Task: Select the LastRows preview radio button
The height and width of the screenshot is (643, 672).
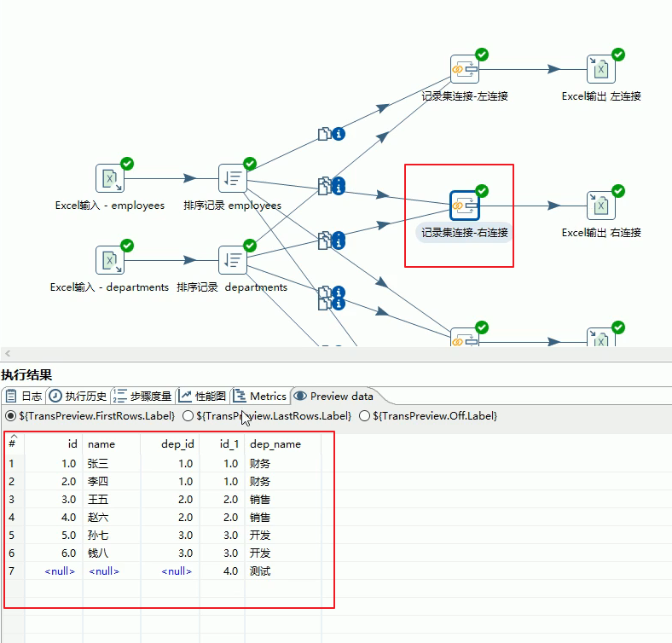Action: click(x=188, y=416)
